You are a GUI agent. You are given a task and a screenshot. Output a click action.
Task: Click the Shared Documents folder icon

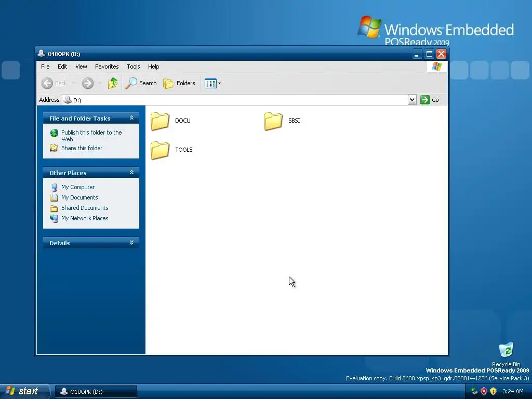[x=54, y=208]
